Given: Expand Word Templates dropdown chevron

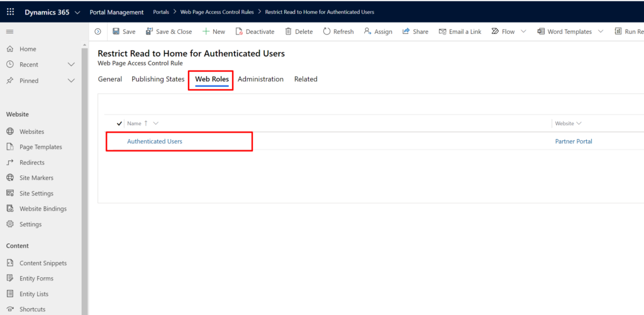Looking at the screenshot, I should click(601, 31).
